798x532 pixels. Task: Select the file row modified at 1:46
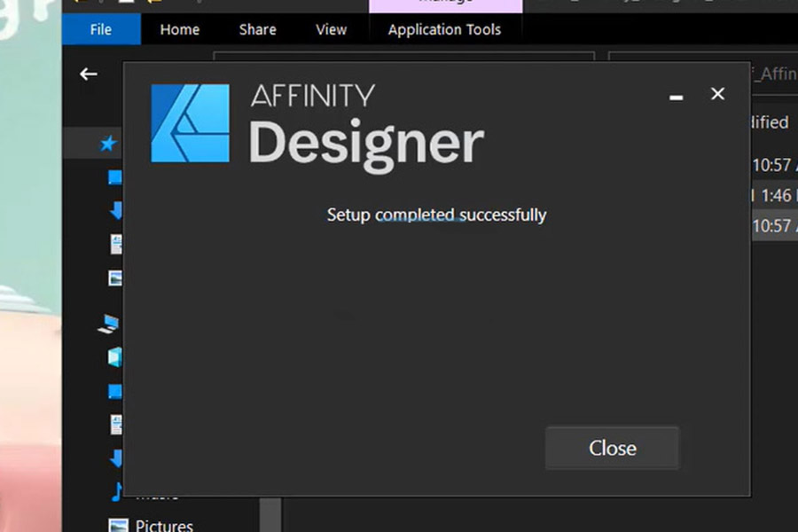click(x=773, y=195)
